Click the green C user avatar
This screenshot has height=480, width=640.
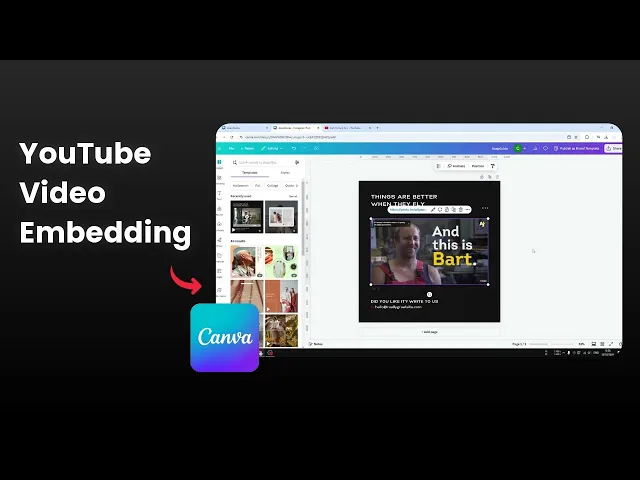click(x=518, y=149)
